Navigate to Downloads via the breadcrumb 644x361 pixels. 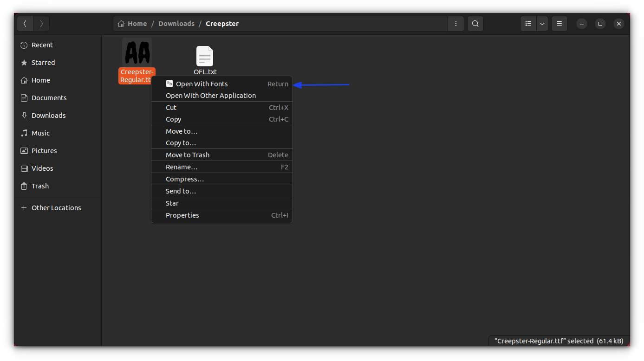[x=176, y=23]
